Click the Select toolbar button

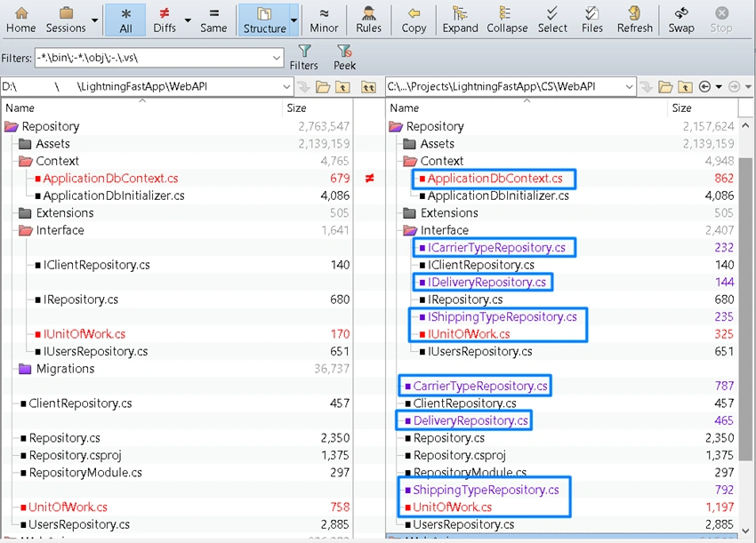point(552,20)
